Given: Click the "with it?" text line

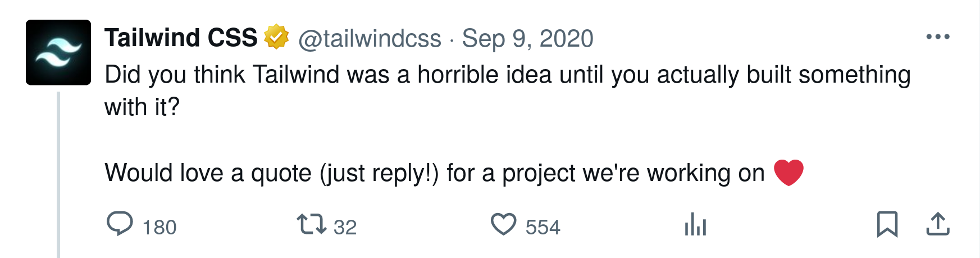Looking at the screenshot, I should (142, 107).
